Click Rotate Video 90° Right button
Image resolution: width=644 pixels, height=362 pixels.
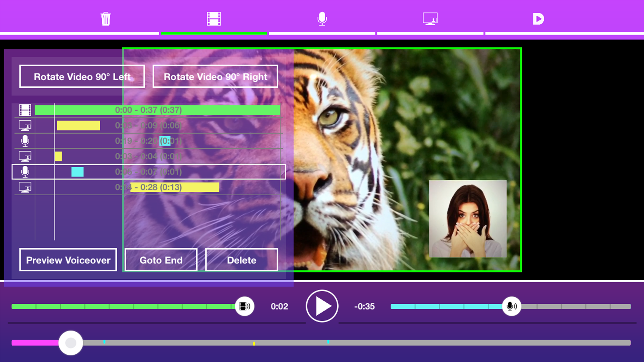(215, 76)
